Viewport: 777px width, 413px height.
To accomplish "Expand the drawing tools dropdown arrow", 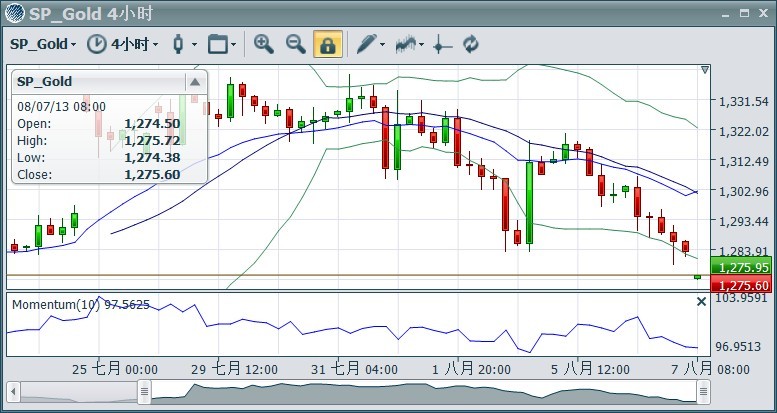I will pos(383,45).
